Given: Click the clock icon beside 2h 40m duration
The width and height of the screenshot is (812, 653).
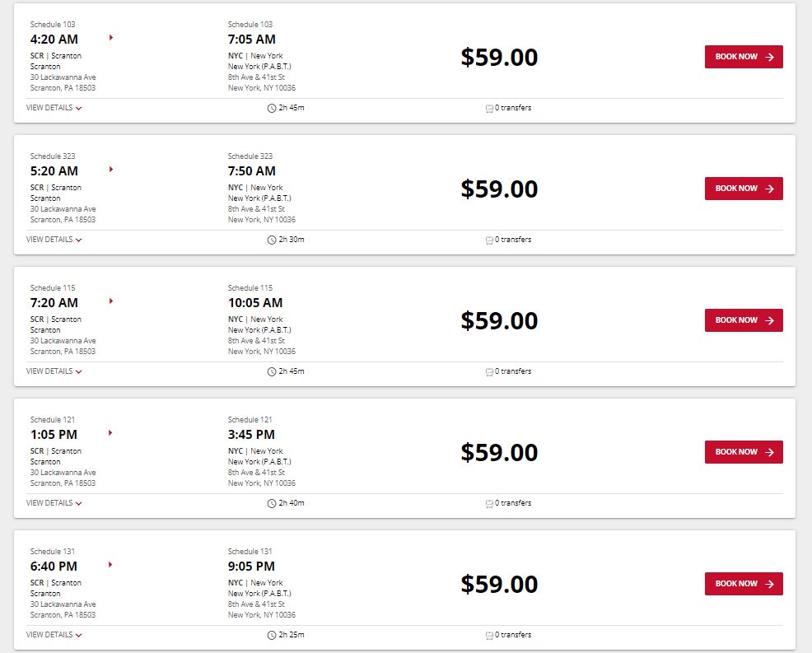Looking at the screenshot, I should click(x=272, y=504).
